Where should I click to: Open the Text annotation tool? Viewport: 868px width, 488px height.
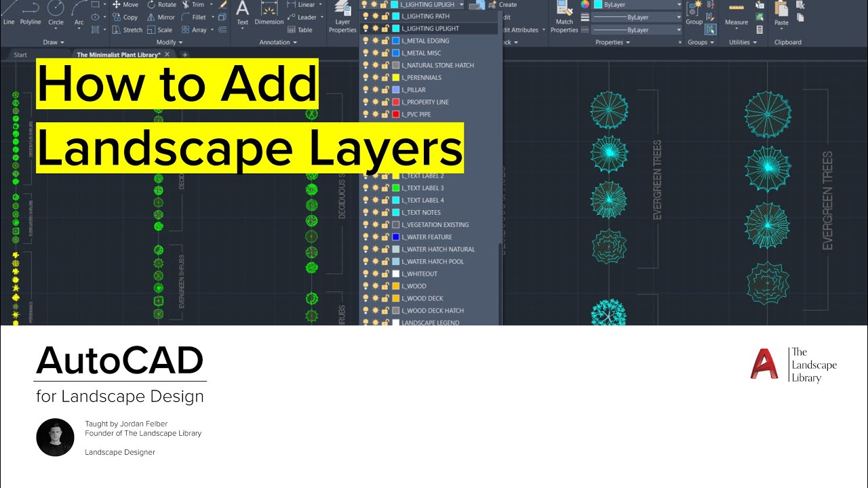(242, 14)
